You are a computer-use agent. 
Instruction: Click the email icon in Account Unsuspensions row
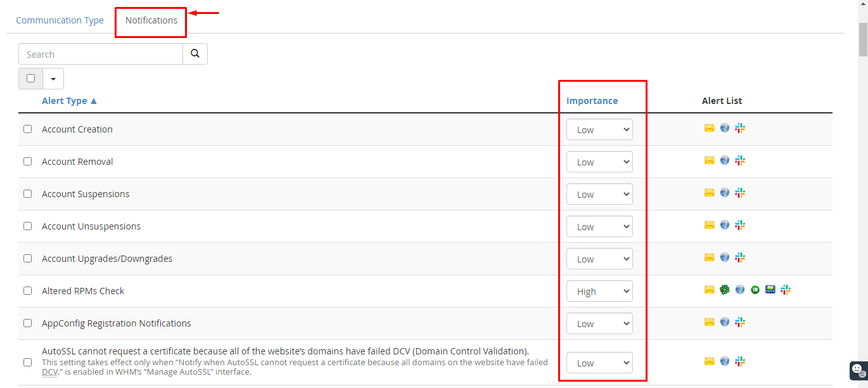coord(709,225)
